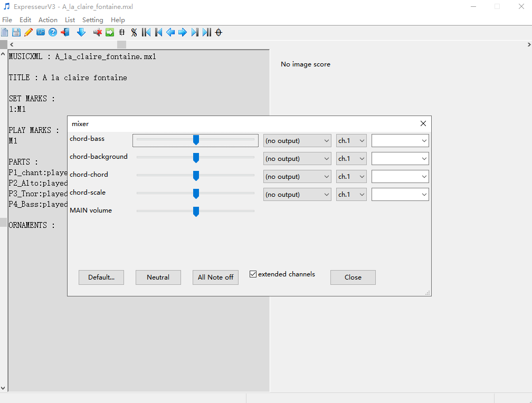Open the Setting menu
532x403 pixels.
point(92,20)
